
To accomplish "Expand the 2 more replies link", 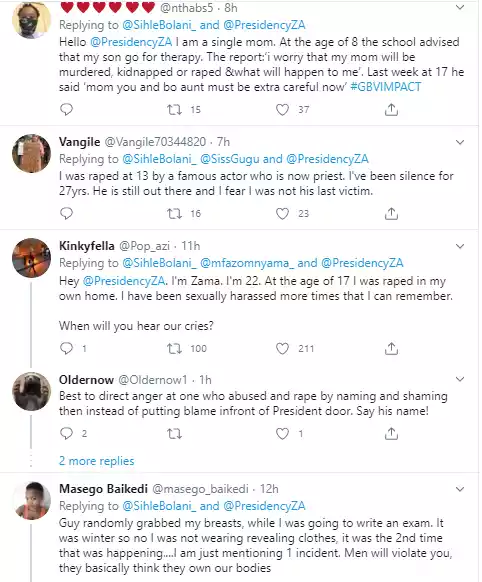I will pos(96,461).
